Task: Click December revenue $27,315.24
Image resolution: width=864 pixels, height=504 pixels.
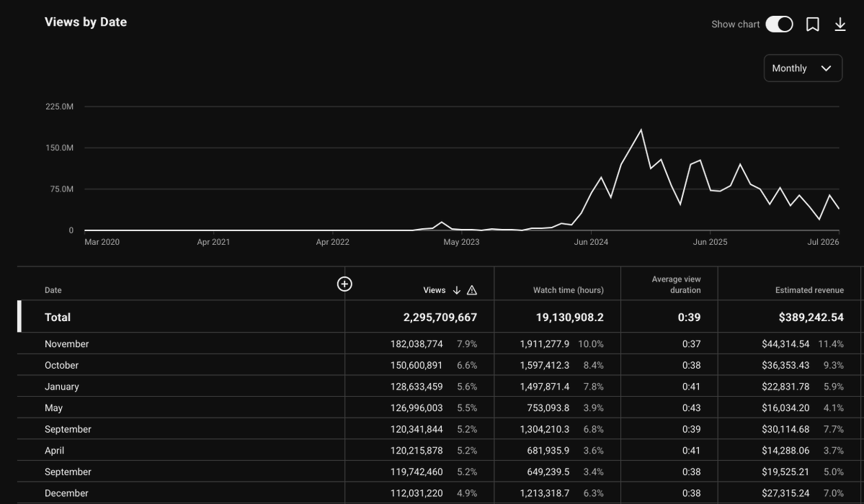Action: [785, 493]
